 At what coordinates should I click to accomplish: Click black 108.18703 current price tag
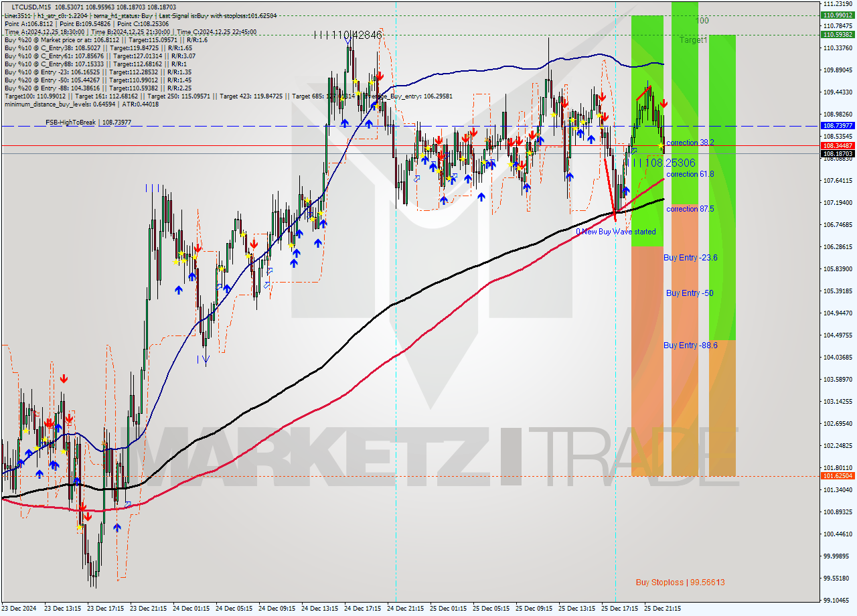[x=838, y=153]
